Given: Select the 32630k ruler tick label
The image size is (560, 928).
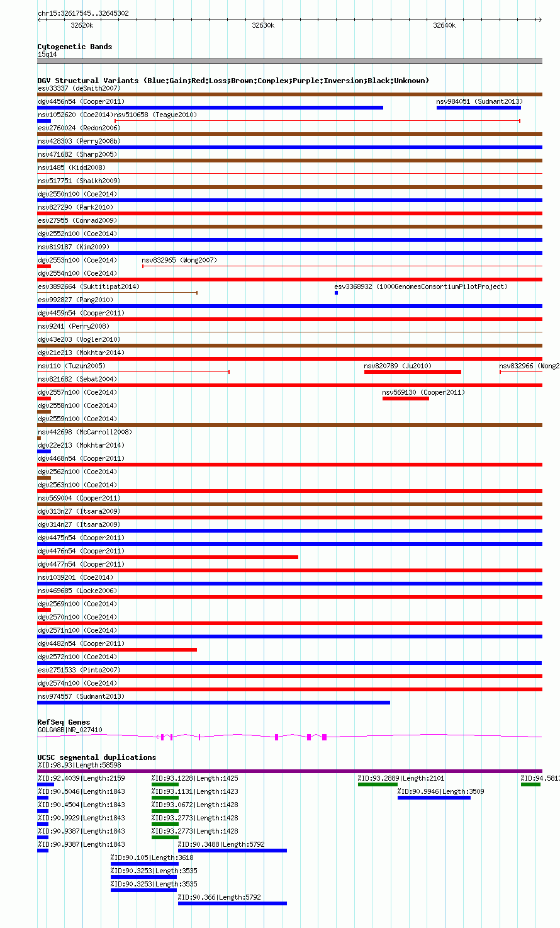Looking at the screenshot, I should point(263,25).
